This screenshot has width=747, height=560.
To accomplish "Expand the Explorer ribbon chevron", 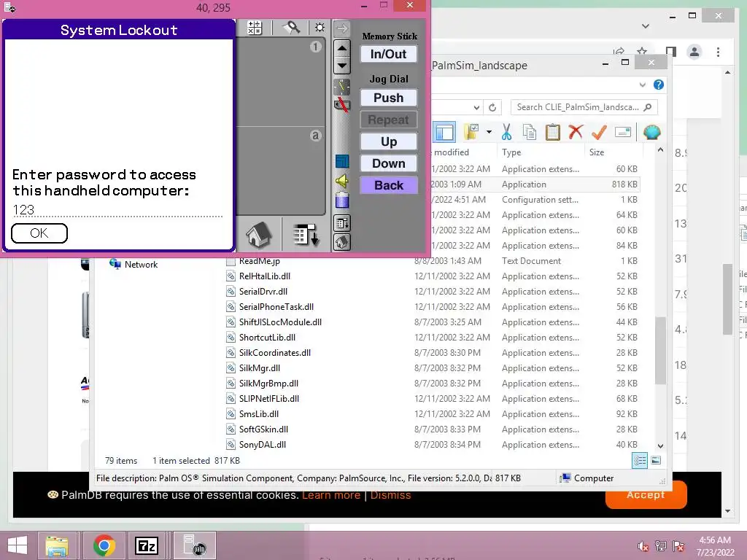I will click(x=642, y=85).
